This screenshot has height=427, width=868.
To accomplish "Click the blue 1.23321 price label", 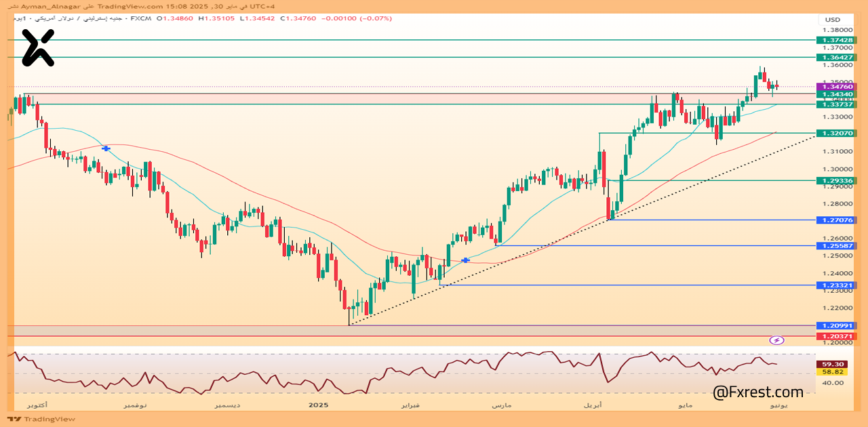I will point(837,285).
